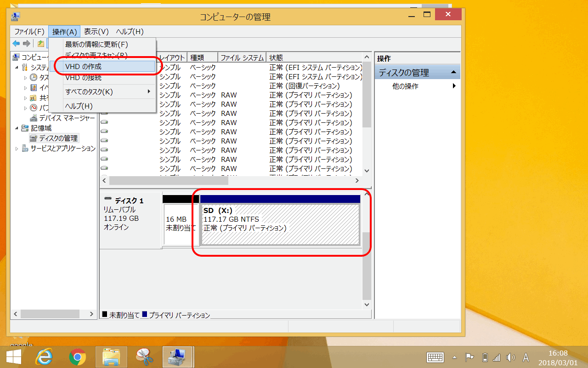Choose VHD の接続 from the menu
The width and height of the screenshot is (588, 368).
click(x=83, y=78)
